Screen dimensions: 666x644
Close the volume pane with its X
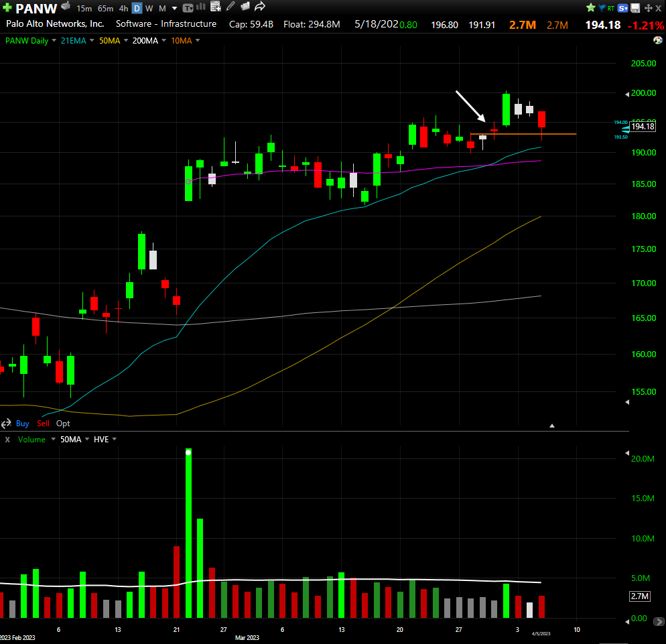7,439
